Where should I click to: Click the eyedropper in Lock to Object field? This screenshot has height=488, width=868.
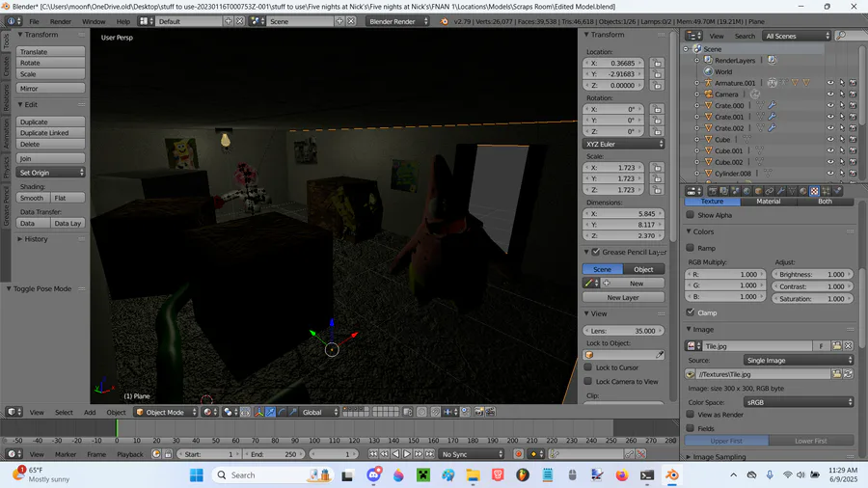(660, 355)
